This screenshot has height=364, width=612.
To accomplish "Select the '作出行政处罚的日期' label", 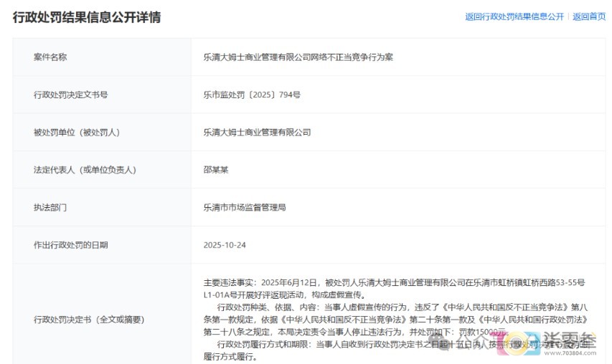I will (x=71, y=245).
